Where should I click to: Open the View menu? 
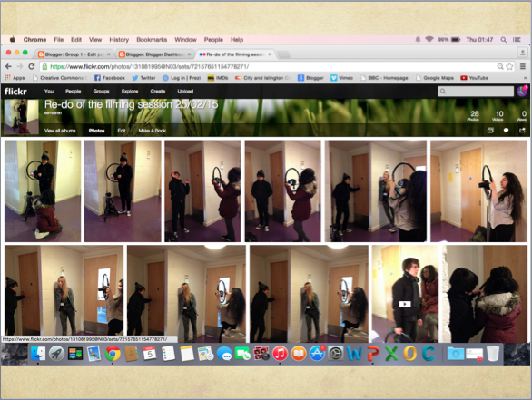point(95,40)
